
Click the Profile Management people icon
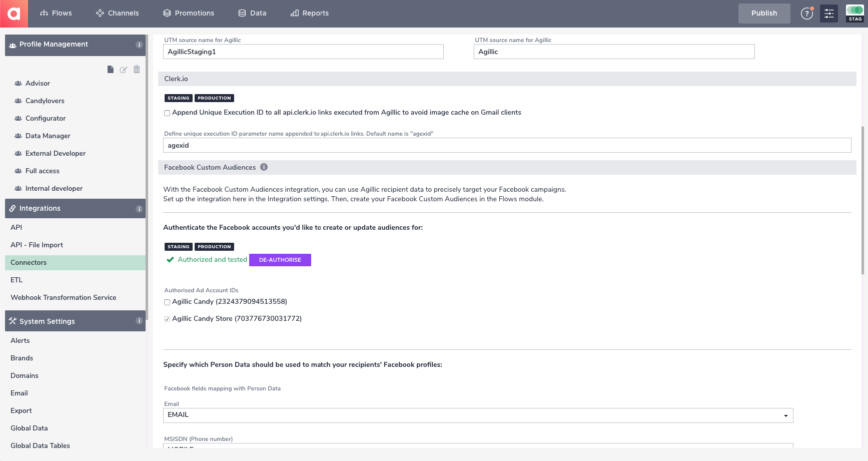pos(13,45)
